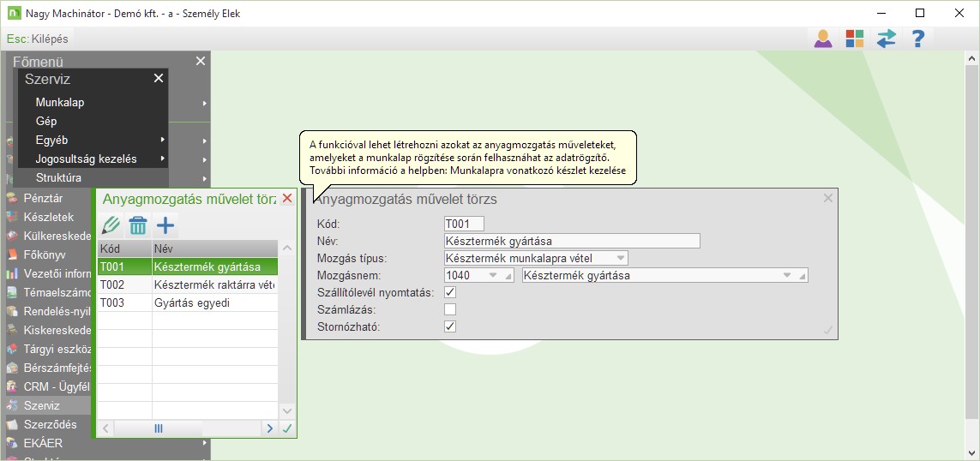Select Munkalap in the Szerviz menu
Viewport: 980px width, 461px height.
(x=60, y=103)
